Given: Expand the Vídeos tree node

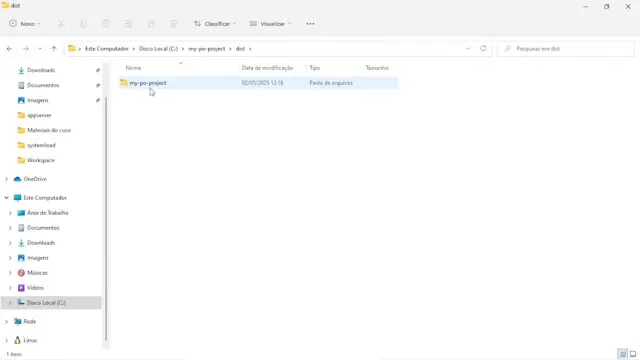Looking at the screenshot, I should point(10,288).
